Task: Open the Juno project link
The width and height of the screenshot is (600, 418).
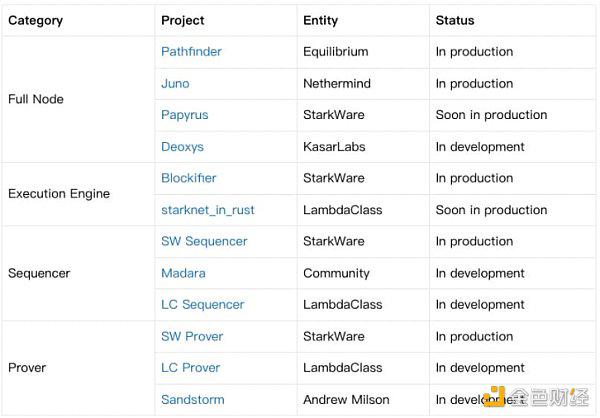Action: 175,83
